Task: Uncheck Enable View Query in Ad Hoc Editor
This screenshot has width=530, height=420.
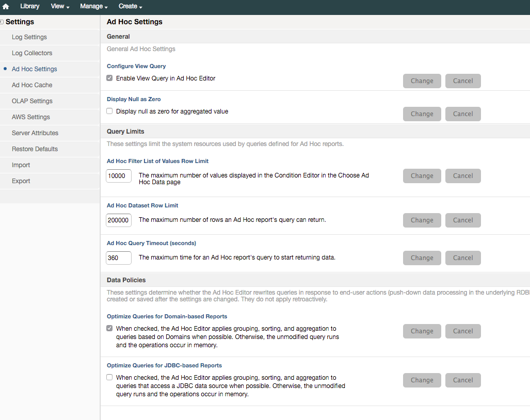Action: coord(109,77)
